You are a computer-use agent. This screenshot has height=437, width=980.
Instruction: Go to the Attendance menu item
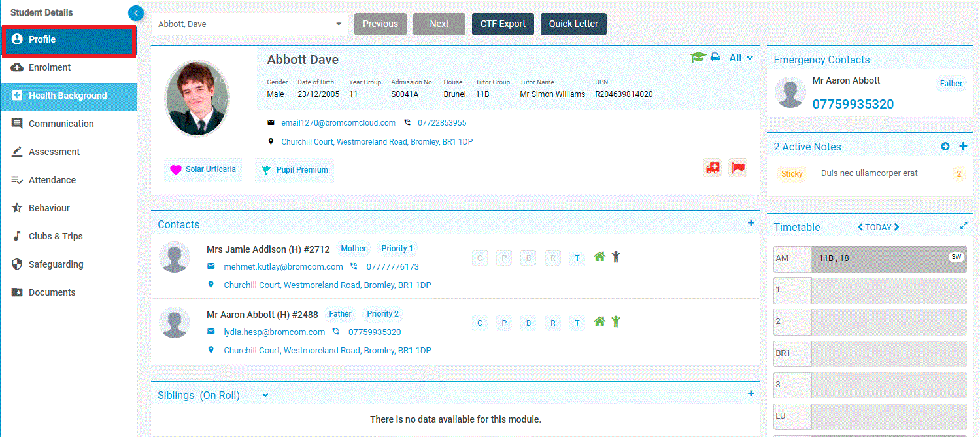pyautogui.click(x=52, y=180)
